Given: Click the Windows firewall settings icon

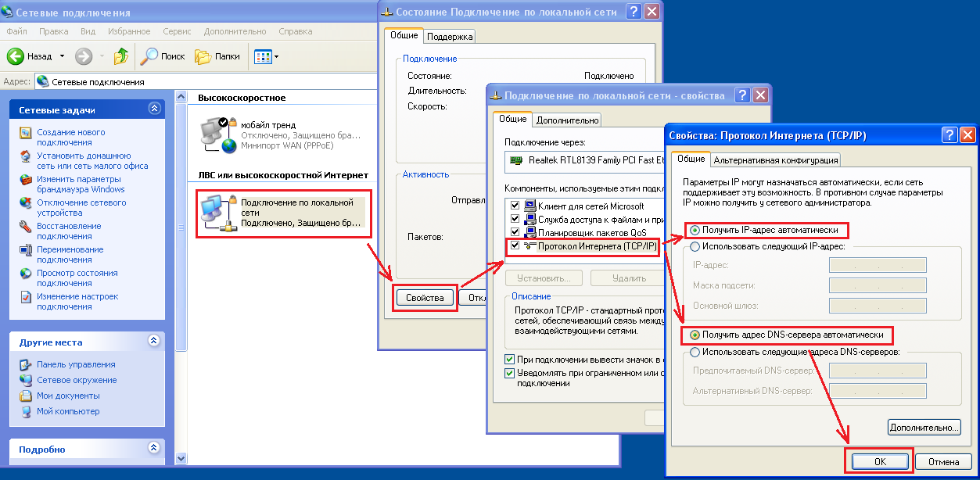Looking at the screenshot, I should (26, 180).
